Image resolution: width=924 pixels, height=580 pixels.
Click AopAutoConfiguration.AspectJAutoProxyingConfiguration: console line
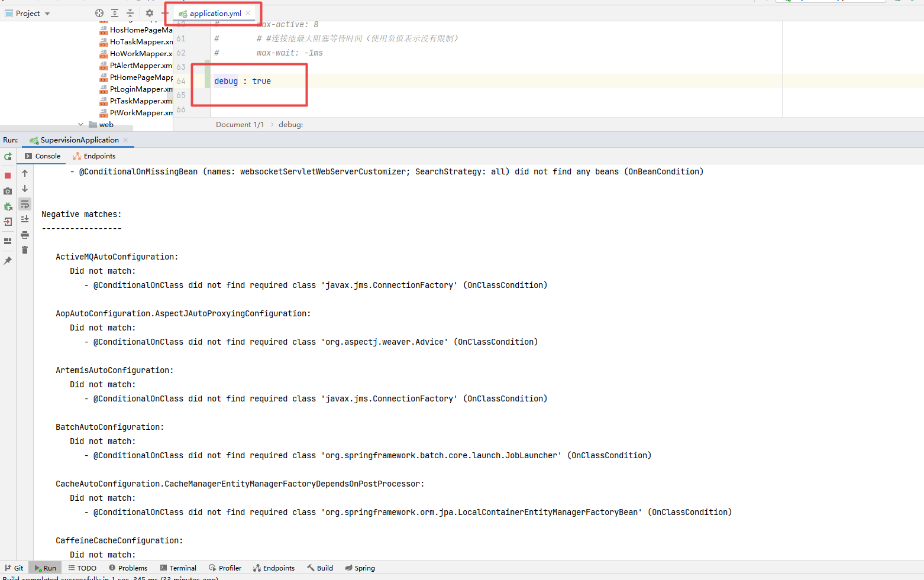click(x=183, y=313)
